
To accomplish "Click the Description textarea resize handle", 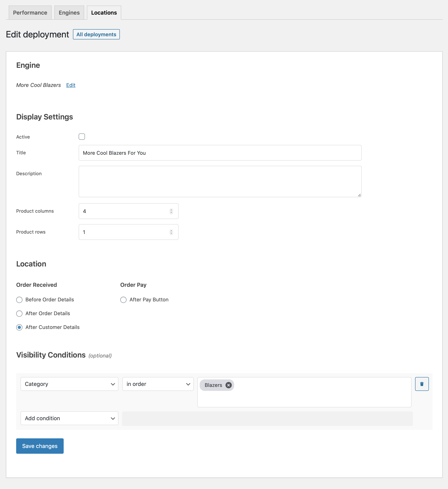I will (x=359, y=195).
